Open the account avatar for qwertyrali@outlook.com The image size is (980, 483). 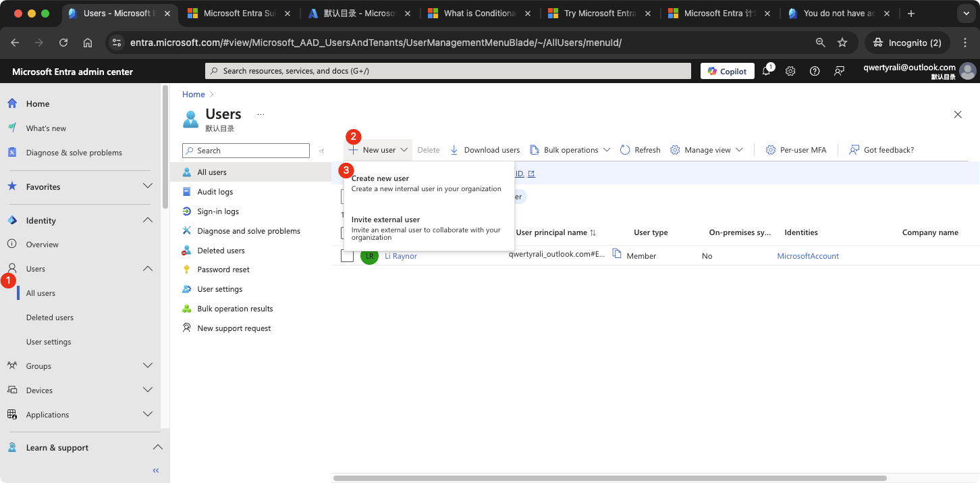[968, 71]
